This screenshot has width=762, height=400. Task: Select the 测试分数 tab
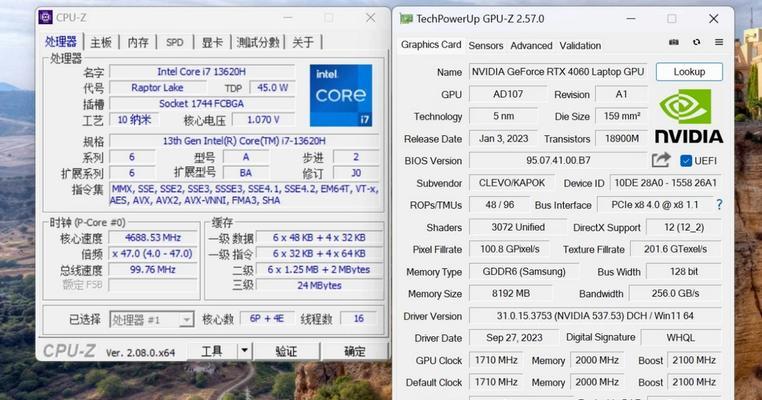coord(258,42)
